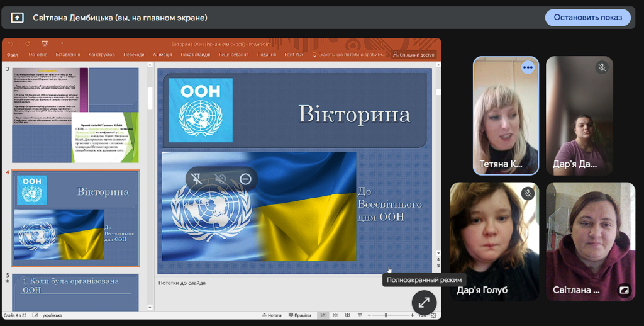644x326 pixels.
Task: Unpin the presentation using the pin icon
Action: [197, 179]
